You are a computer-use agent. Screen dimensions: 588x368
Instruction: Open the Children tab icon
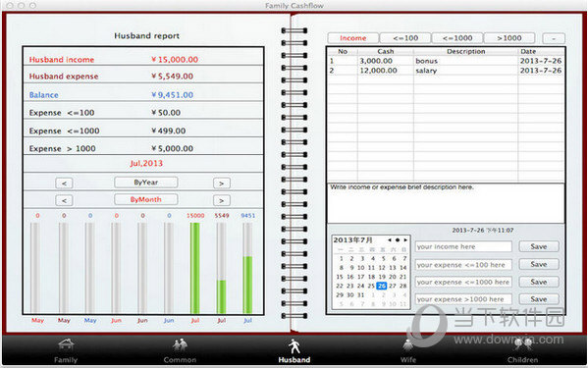(x=523, y=344)
